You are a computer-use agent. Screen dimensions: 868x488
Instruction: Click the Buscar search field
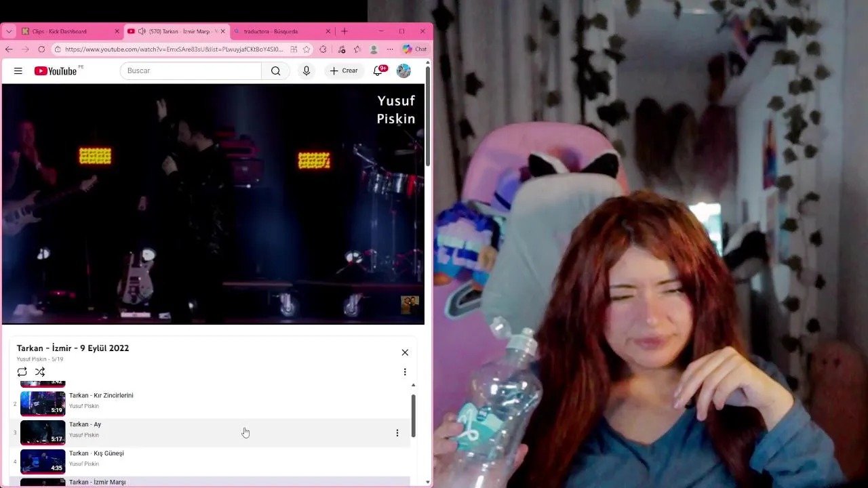click(191, 70)
